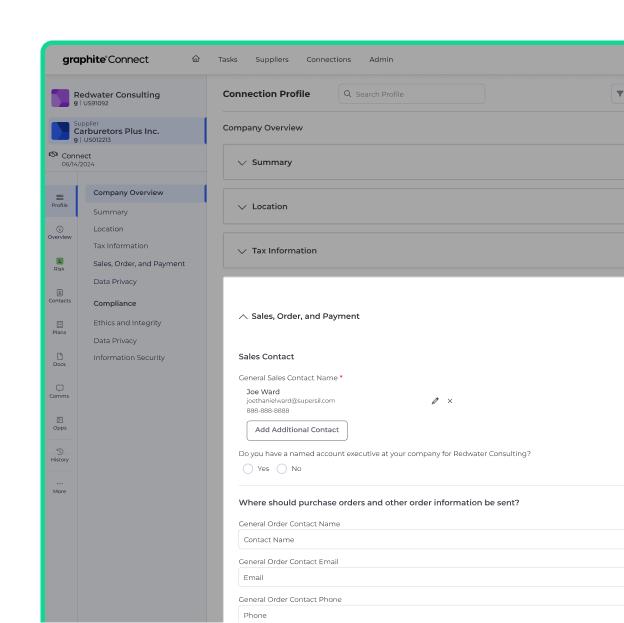Click the email jocthanielward@supersil.com
624x623 pixels.
click(x=291, y=401)
